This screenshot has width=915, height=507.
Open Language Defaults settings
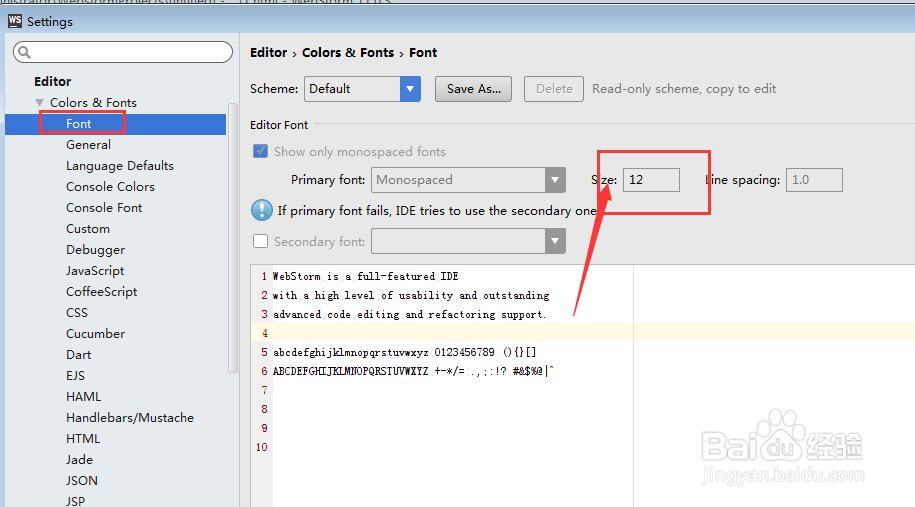[120, 166]
